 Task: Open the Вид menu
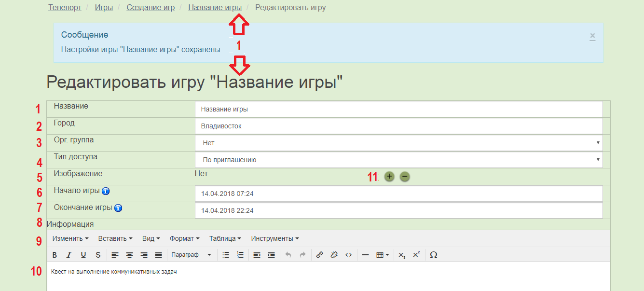(151, 238)
